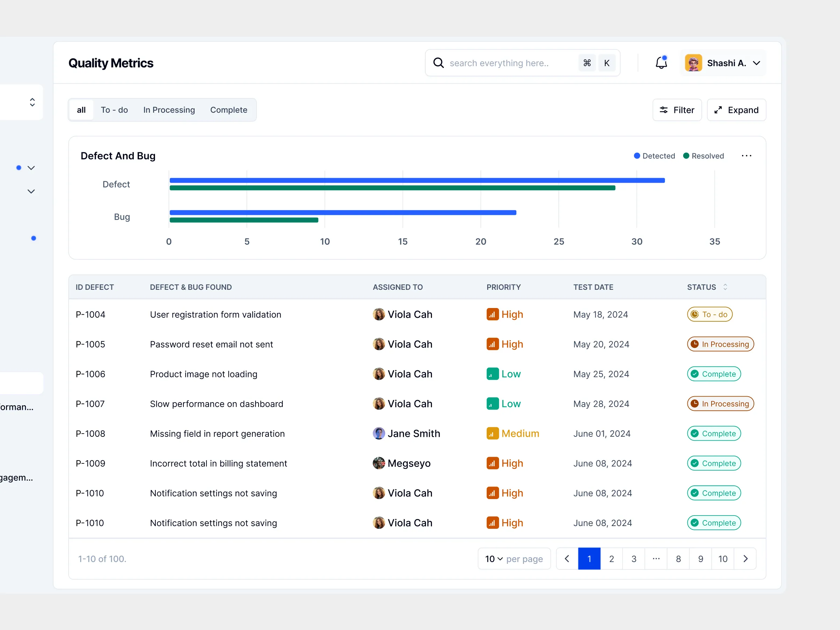Select the Complete filter tab
Screen dimensions: 840x630
(x=229, y=110)
